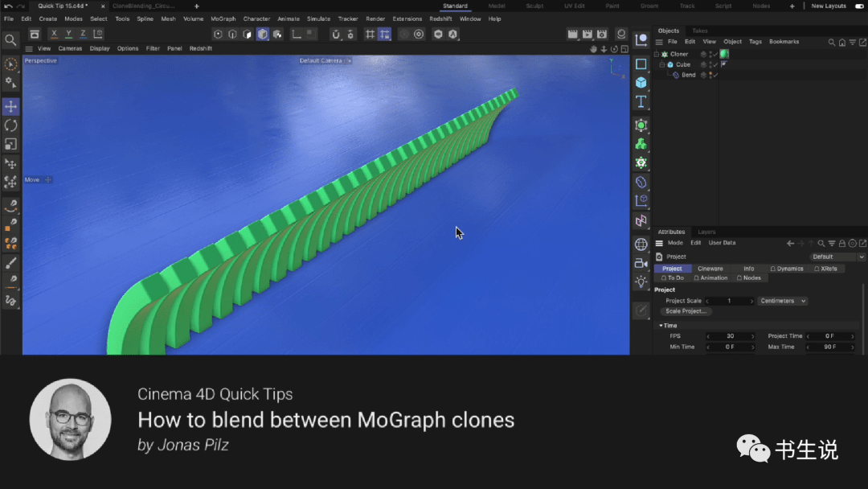Switch to the Dynamics tab
The image size is (868, 489).
click(787, 269)
